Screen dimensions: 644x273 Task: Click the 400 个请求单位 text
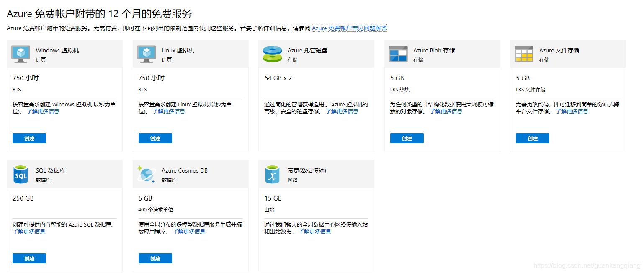[x=156, y=210]
